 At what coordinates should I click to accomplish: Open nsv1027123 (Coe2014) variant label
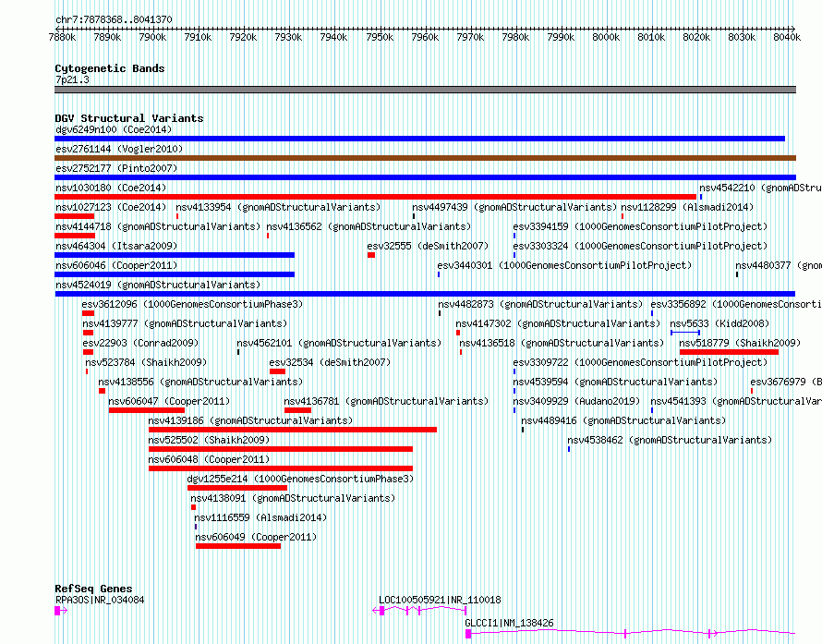click(x=111, y=207)
